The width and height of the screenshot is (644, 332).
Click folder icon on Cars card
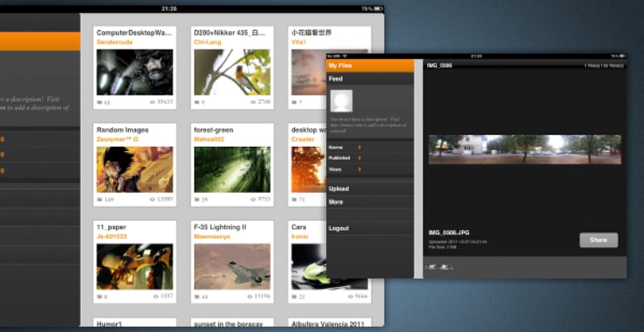coord(294,296)
